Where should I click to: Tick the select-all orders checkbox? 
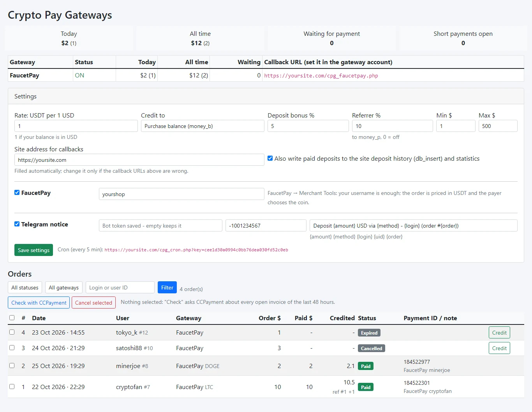(x=12, y=318)
